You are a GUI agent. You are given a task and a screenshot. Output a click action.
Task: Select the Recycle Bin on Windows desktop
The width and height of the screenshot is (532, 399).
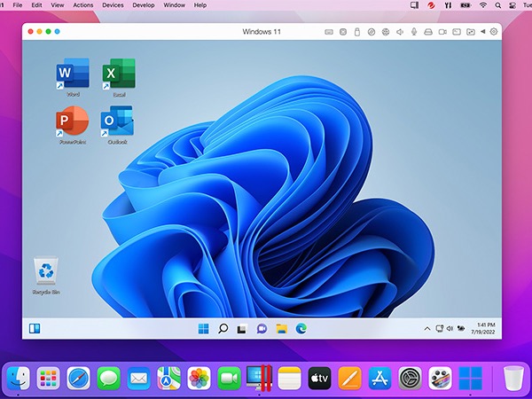coord(46,276)
